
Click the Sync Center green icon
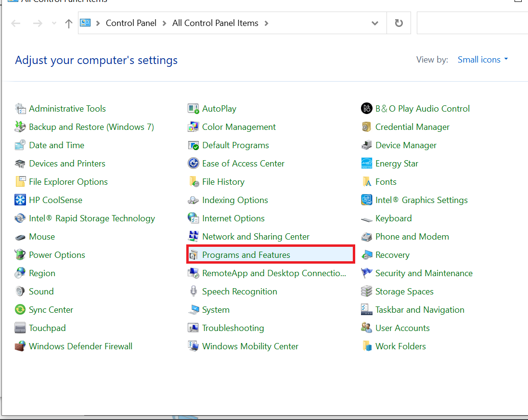[20, 310]
